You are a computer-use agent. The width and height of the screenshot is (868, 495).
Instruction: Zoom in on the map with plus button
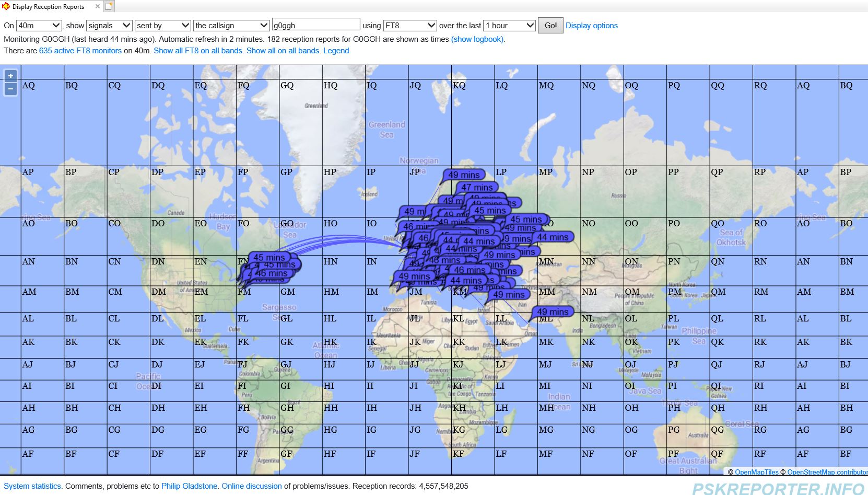pyautogui.click(x=10, y=76)
